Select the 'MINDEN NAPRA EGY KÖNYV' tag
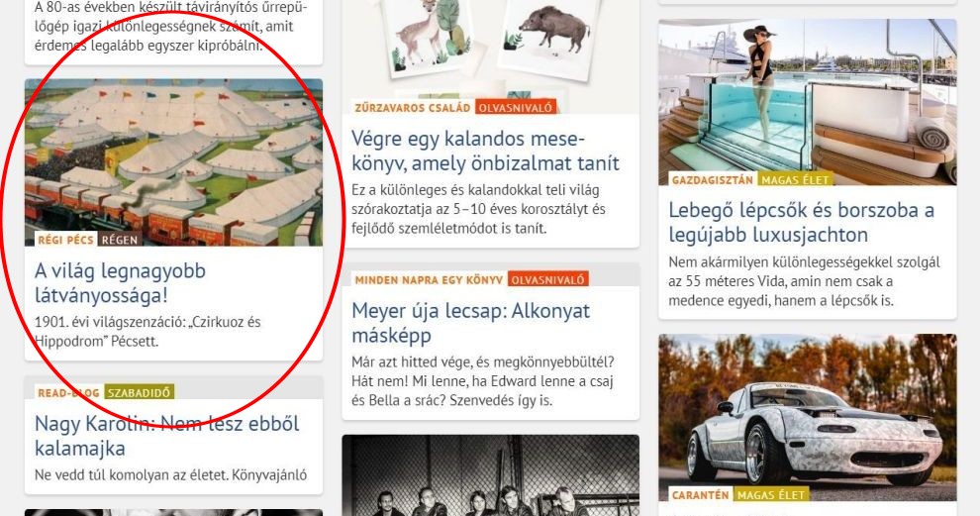This screenshot has height=516, width=980. [x=429, y=280]
